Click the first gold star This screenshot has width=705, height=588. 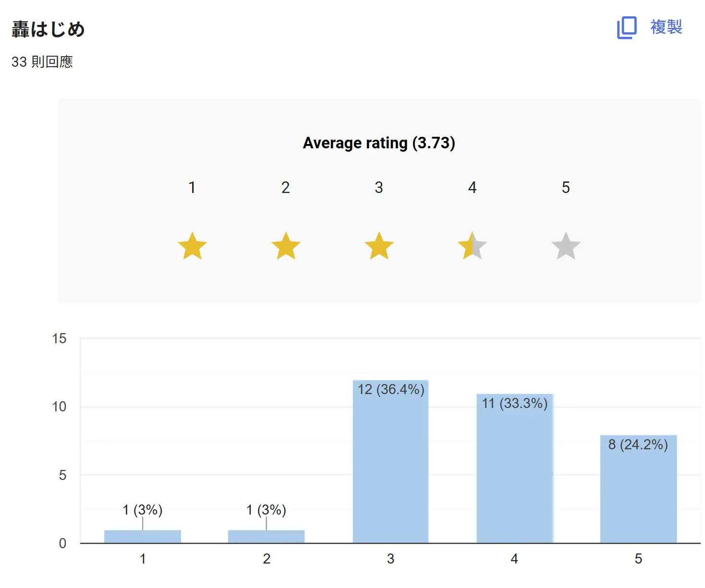[192, 246]
